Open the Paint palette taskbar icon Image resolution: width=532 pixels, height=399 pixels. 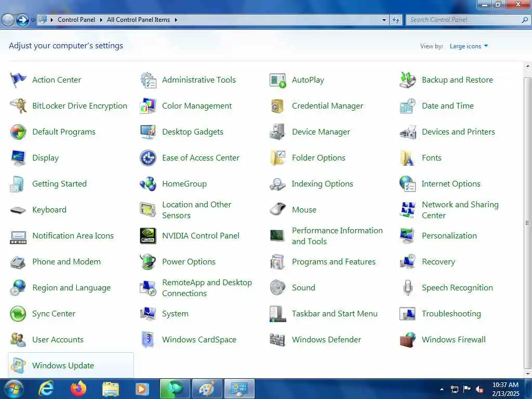tap(207, 389)
